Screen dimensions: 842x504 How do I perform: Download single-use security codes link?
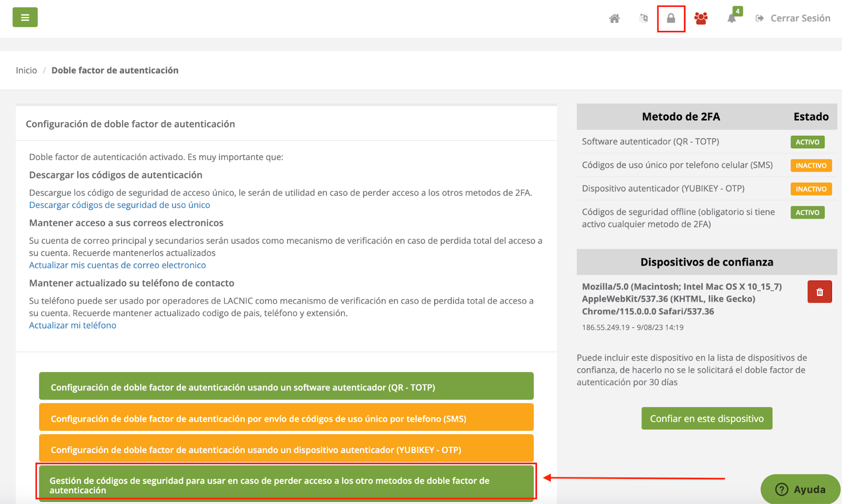119,205
